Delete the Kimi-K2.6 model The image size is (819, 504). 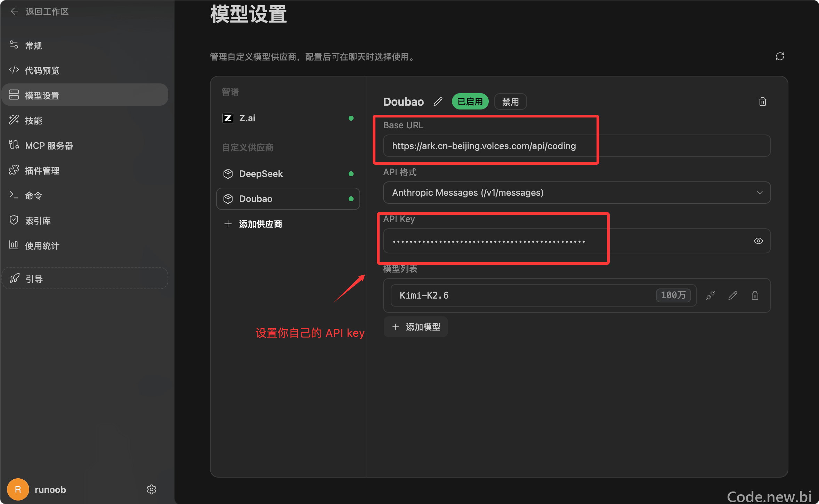tap(755, 295)
